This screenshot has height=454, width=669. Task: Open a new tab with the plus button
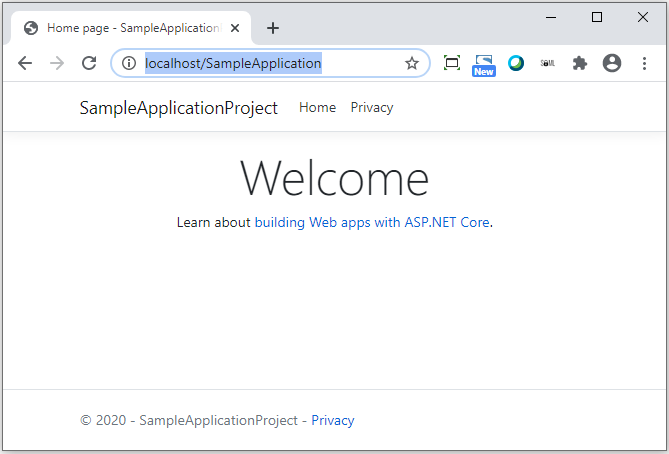pyautogui.click(x=273, y=28)
